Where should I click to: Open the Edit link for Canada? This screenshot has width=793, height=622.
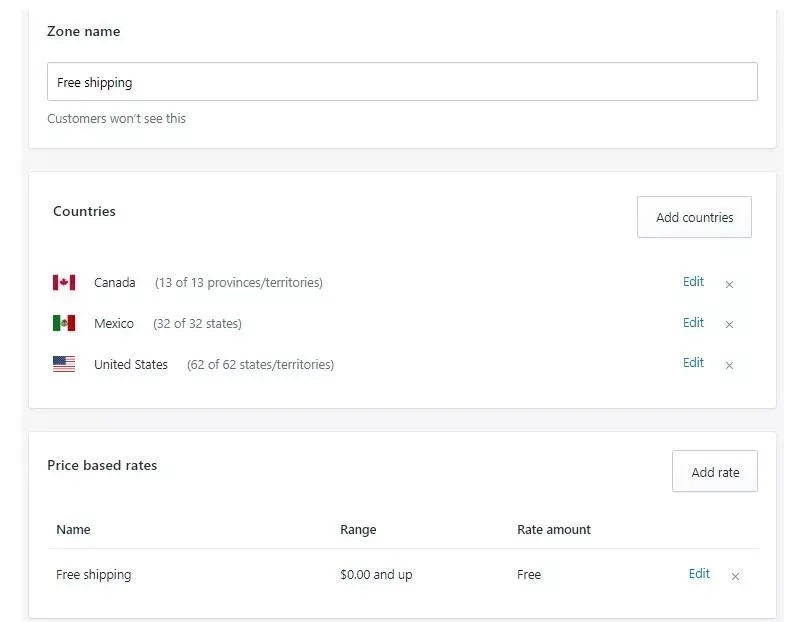click(x=693, y=282)
